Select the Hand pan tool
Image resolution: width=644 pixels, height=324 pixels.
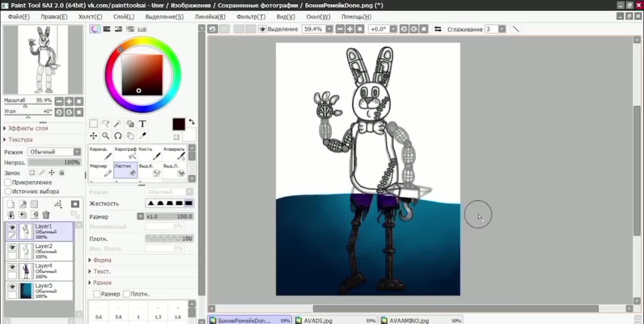(x=130, y=136)
